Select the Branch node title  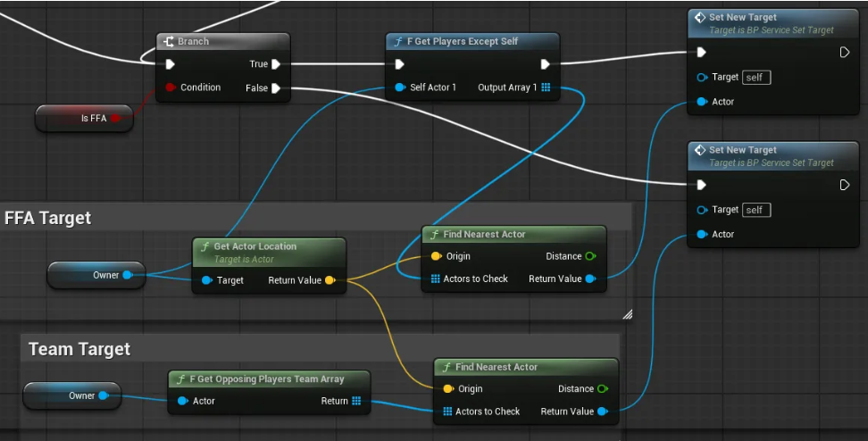pos(193,41)
